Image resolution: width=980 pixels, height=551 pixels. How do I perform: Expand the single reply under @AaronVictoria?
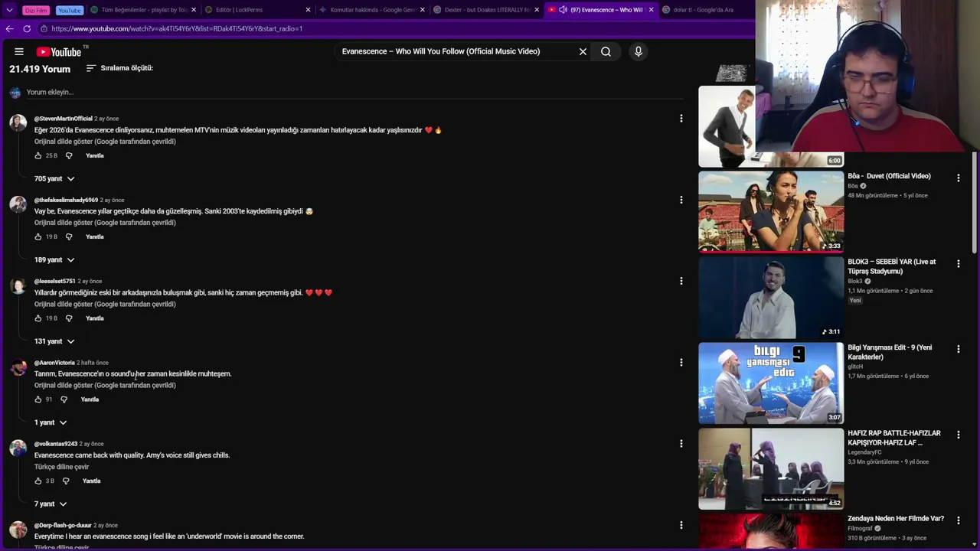(51, 422)
